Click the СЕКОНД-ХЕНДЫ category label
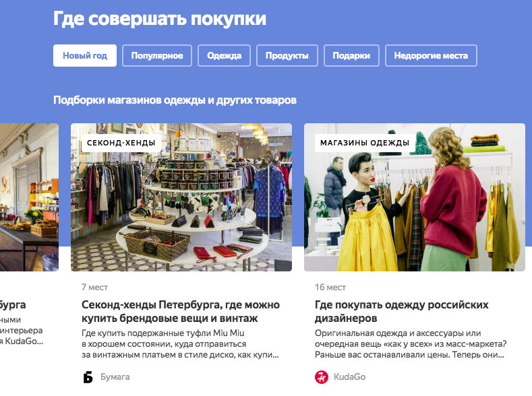This screenshot has width=532, height=396. pos(121,143)
